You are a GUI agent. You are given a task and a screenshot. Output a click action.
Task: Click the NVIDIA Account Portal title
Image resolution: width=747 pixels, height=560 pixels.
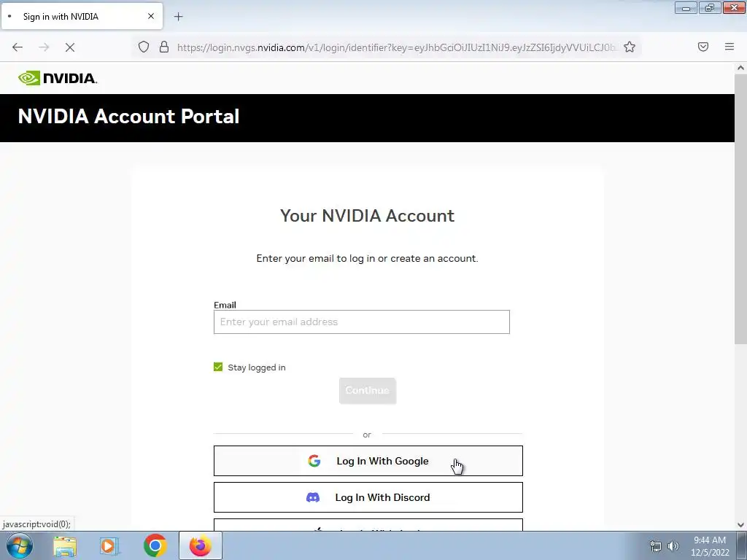(128, 117)
